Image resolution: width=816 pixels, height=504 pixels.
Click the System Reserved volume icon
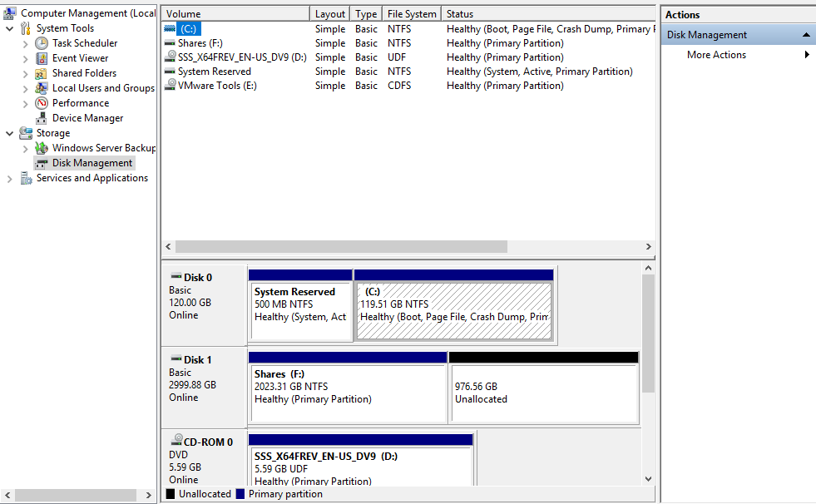170,71
